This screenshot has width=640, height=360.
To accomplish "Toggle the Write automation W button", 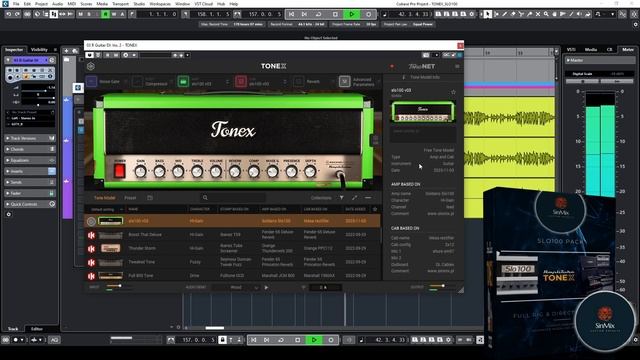I will (114, 14).
